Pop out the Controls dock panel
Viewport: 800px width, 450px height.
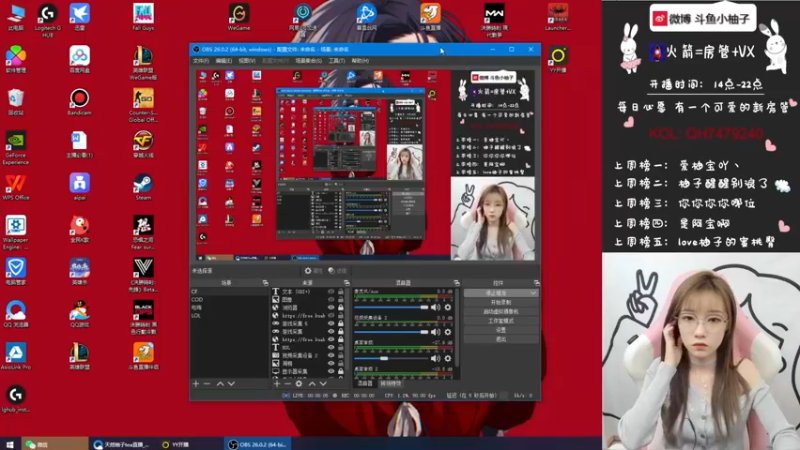point(537,283)
